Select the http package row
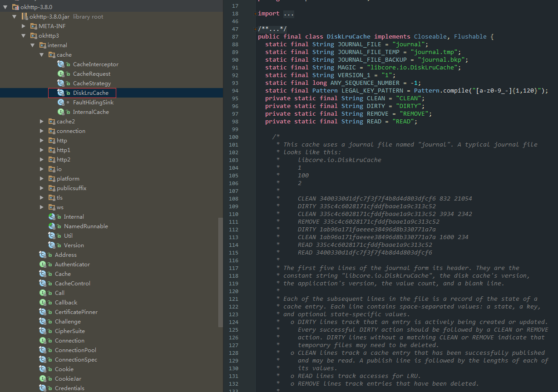Image resolution: width=558 pixels, height=392 pixels. (x=111, y=141)
